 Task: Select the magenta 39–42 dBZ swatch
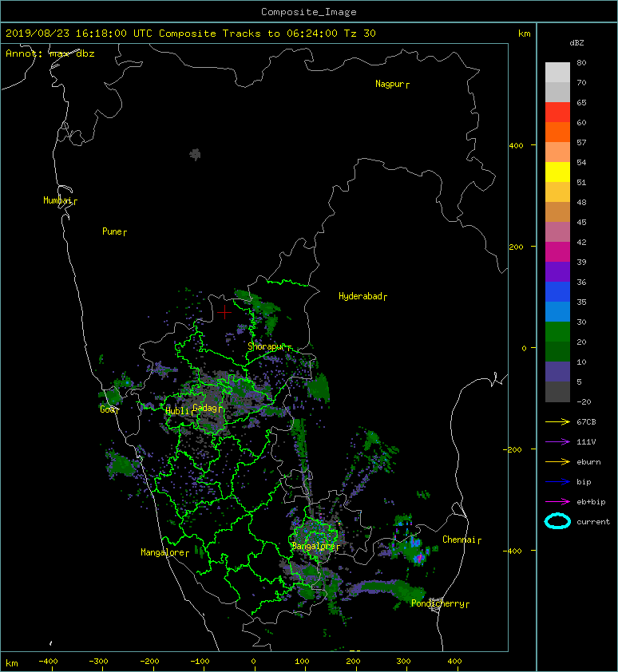click(557, 252)
